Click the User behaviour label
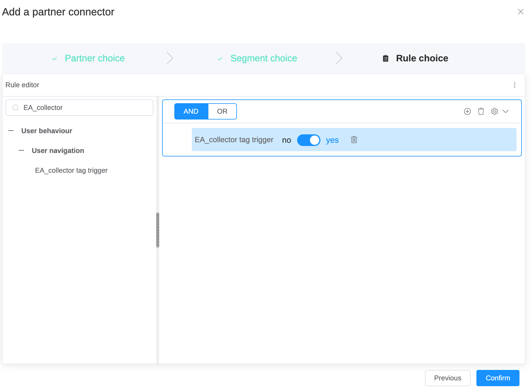Screen dimensions: 532x392 (47, 131)
